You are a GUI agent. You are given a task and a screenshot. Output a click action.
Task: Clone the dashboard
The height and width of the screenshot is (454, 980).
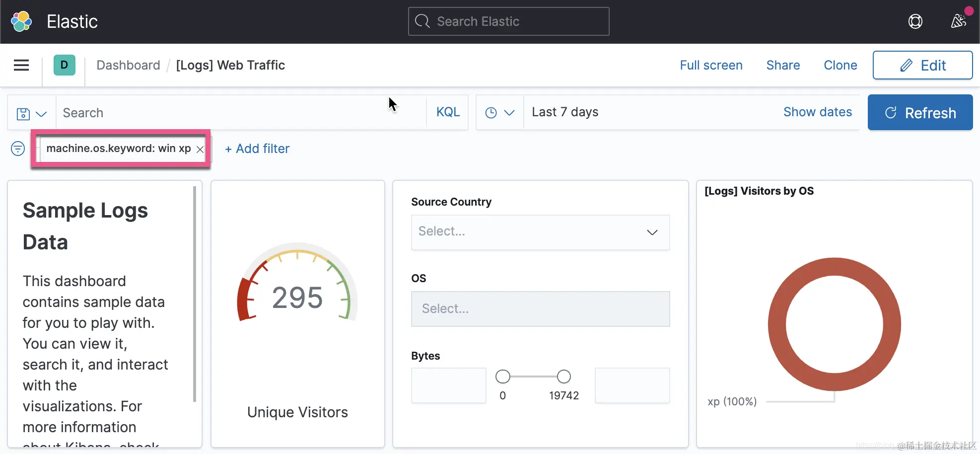(x=840, y=65)
